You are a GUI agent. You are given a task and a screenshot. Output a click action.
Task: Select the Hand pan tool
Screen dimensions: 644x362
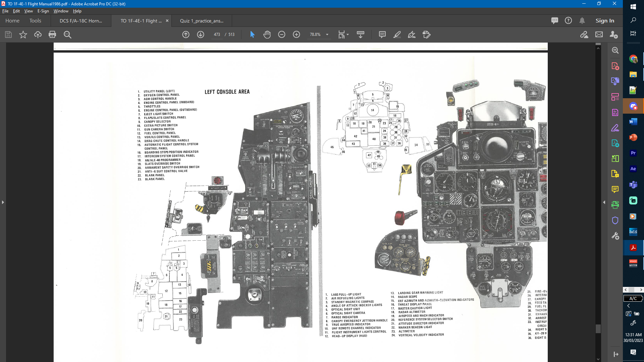click(x=267, y=35)
